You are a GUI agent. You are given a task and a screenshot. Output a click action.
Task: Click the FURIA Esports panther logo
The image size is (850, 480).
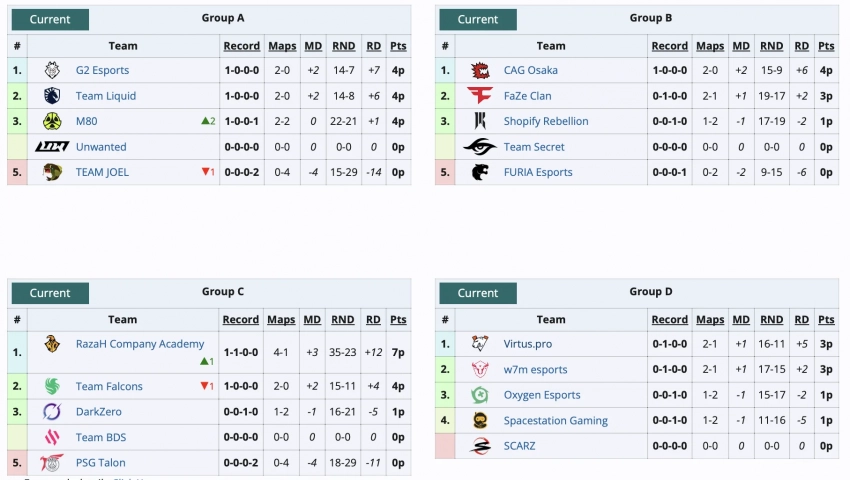tap(480, 172)
